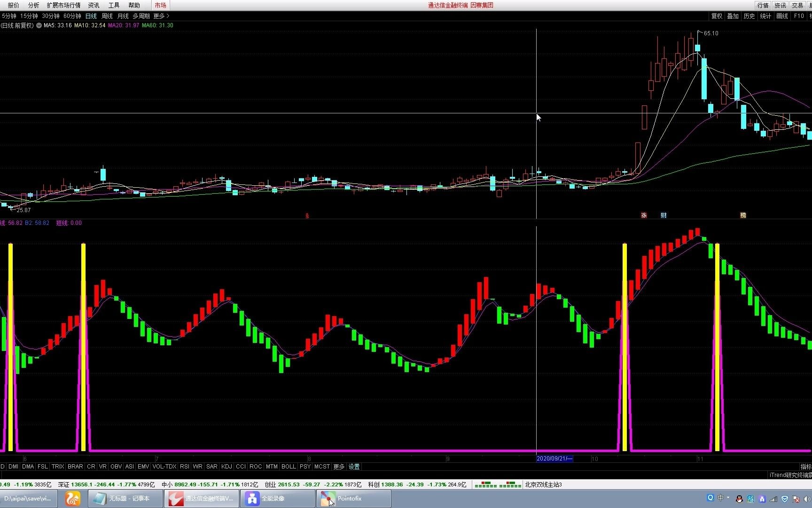Open the 工具 menu
This screenshot has width=812, height=508.
114,5
